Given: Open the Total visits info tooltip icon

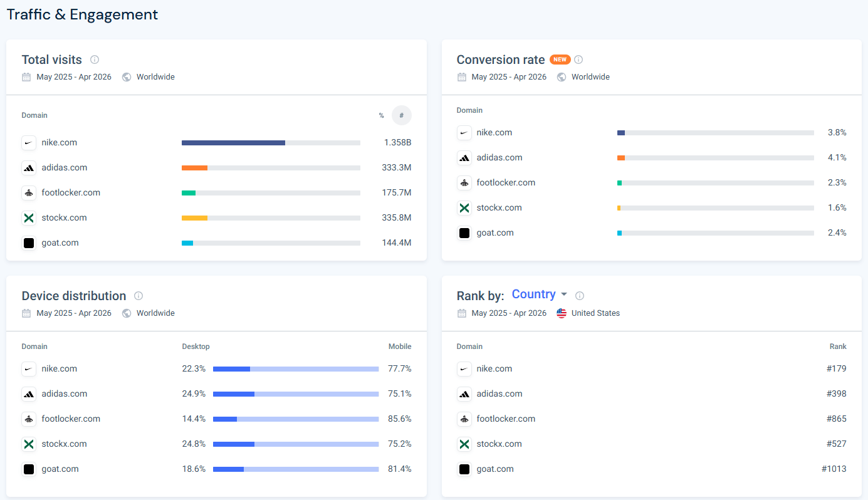Looking at the screenshot, I should 95,60.
